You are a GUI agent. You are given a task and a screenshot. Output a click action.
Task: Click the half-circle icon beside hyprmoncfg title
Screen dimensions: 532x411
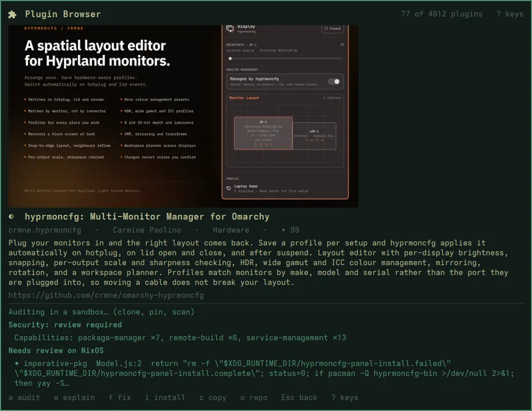[x=11, y=216]
